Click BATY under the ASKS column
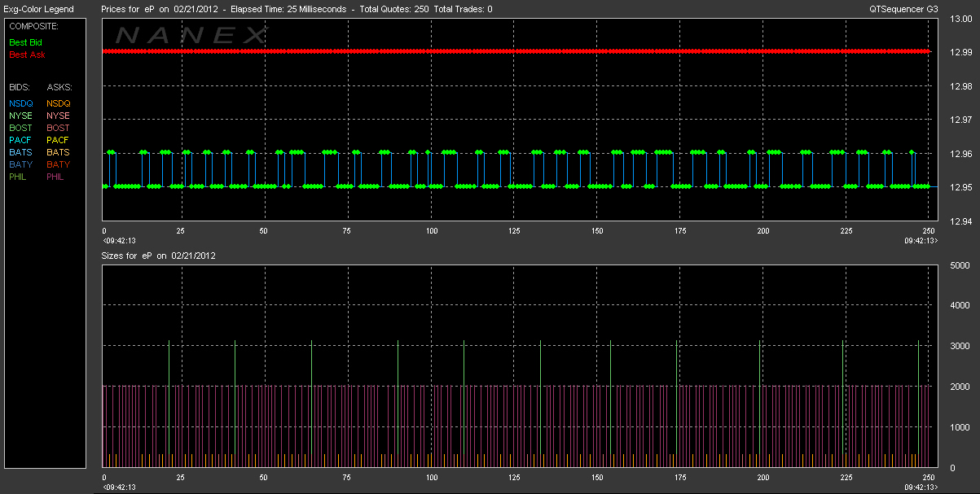 tap(59, 164)
